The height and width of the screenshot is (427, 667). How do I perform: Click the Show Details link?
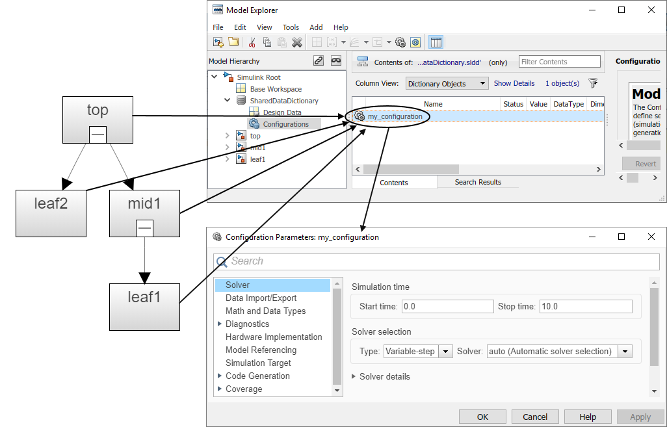[514, 83]
